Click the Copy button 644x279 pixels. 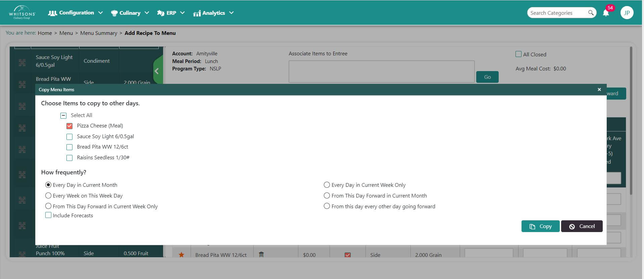click(540, 226)
